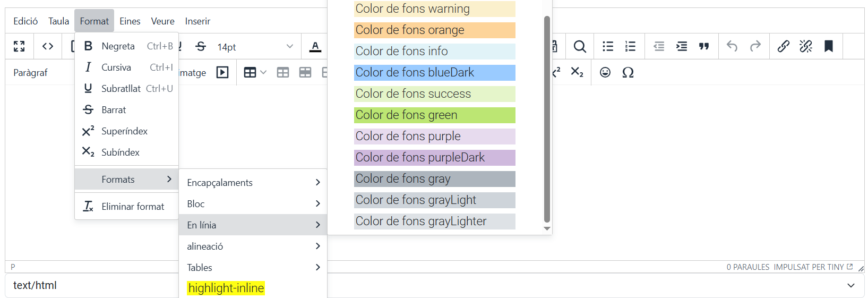Insert a numbered list

(x=630, y=47)
